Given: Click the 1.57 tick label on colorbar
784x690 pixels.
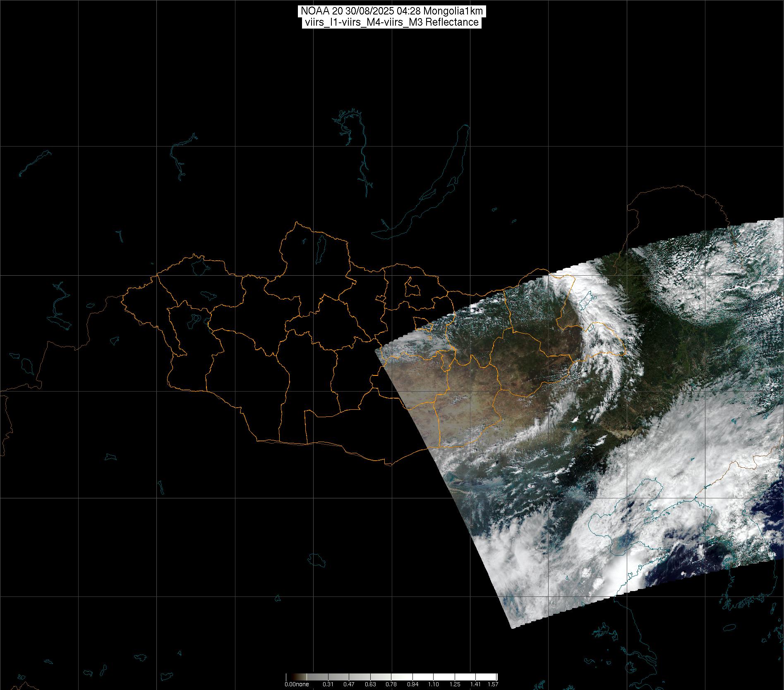Looking at the screenshot, I should pyautogui.click(x=492, y=684).
